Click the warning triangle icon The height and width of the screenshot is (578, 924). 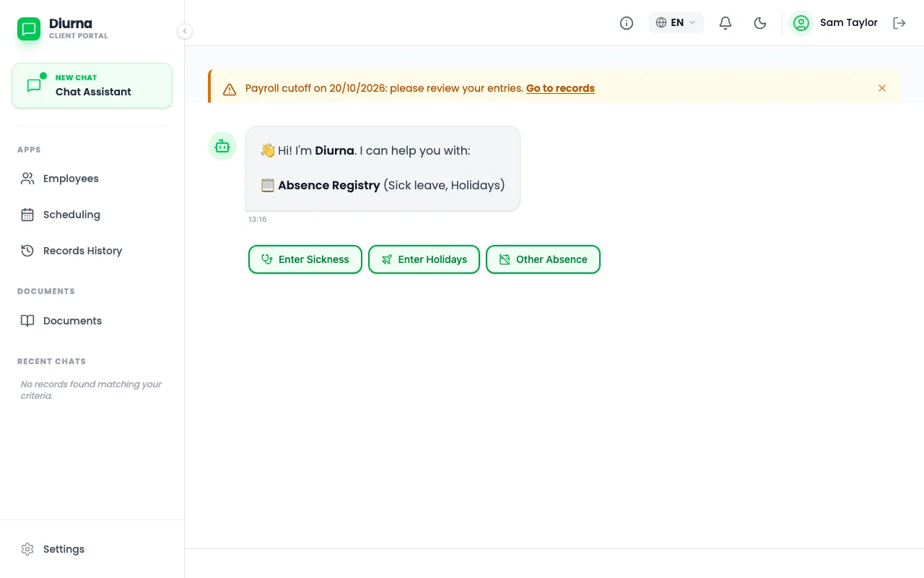pyautogui.click(x=230, y=90)
